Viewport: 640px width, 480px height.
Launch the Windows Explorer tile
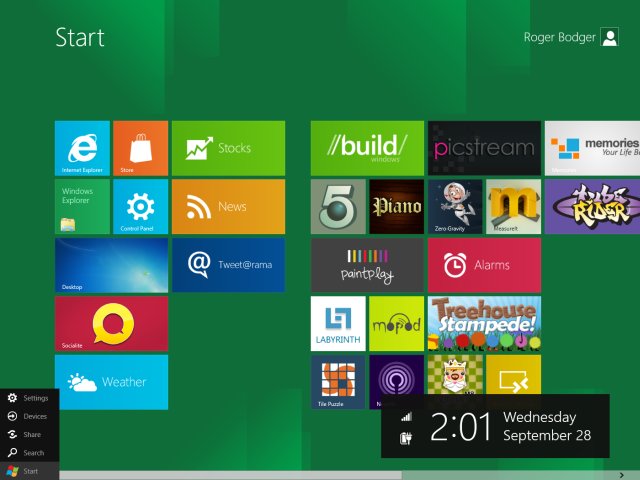click(82, 207)
